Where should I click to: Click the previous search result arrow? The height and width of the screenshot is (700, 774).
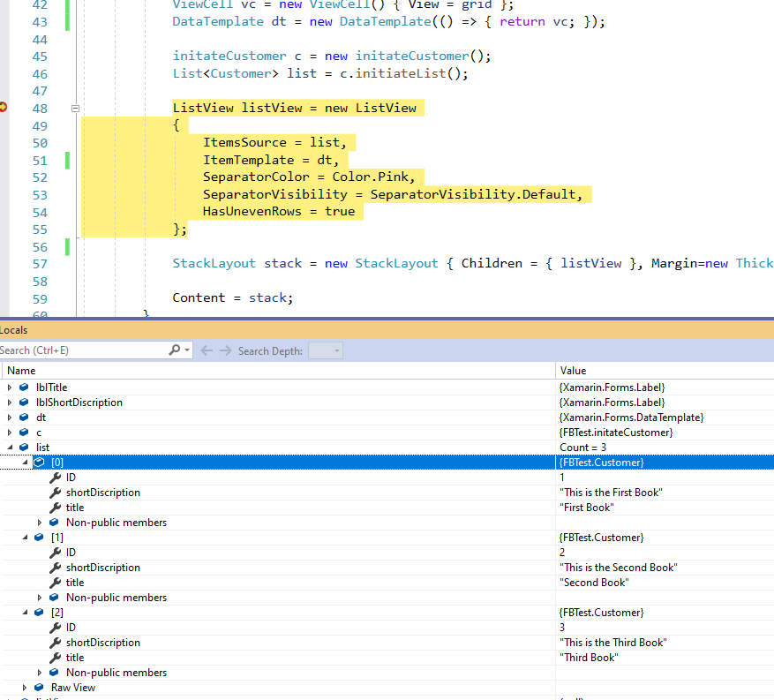click(207, 350)
